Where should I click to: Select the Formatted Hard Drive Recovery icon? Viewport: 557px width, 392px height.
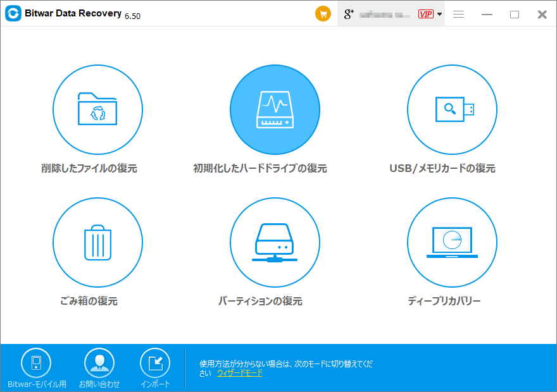pos(275,110)
